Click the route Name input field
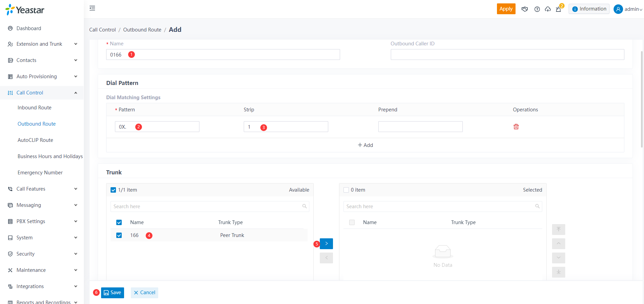Screen dimensions: 644x304 pyautogui.click(x=223, y=55)
